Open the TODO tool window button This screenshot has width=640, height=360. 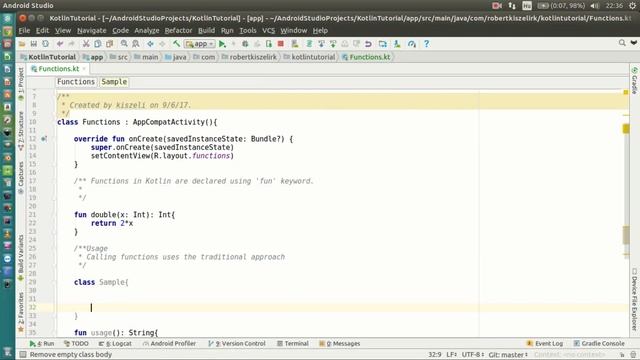[x=76, y=344]
